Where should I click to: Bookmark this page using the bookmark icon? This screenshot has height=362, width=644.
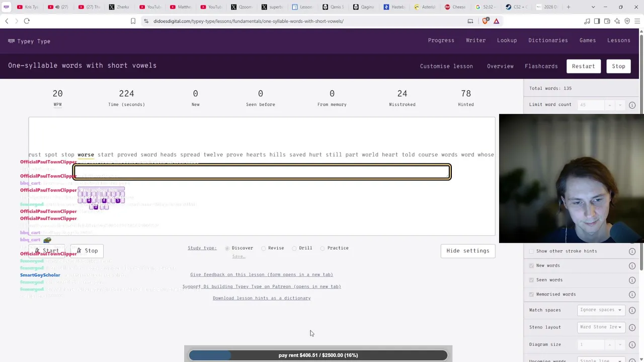tap(133, 21)
